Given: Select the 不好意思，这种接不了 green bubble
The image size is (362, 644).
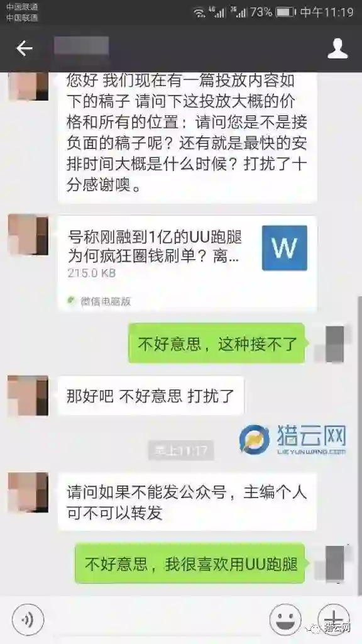Looking at the screenshot, I should pos(217,343).
